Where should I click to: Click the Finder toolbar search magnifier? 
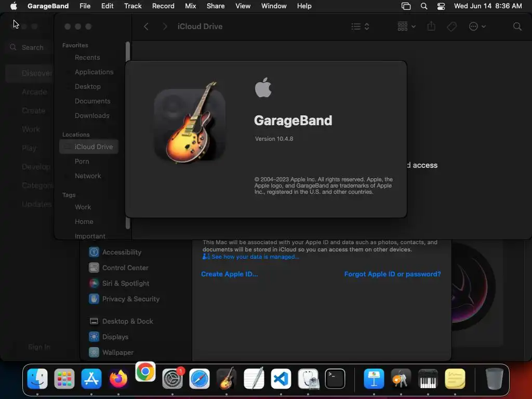coord(517,26)
